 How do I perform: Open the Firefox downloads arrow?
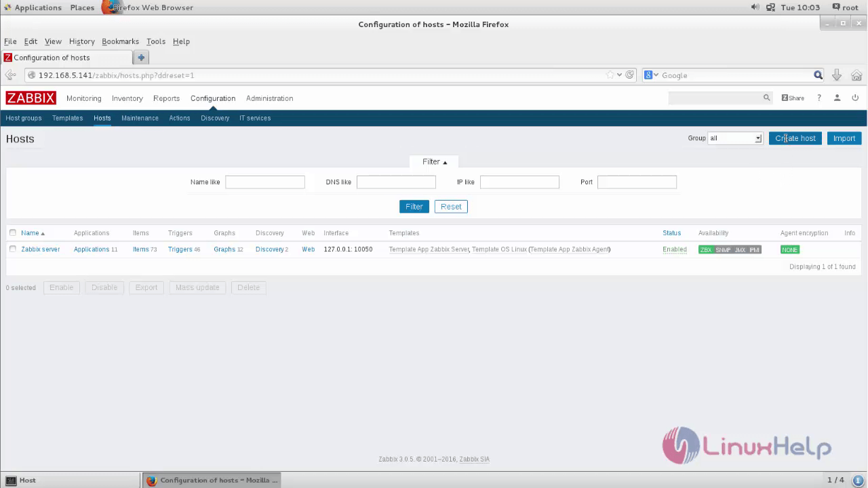coord(837,75)
